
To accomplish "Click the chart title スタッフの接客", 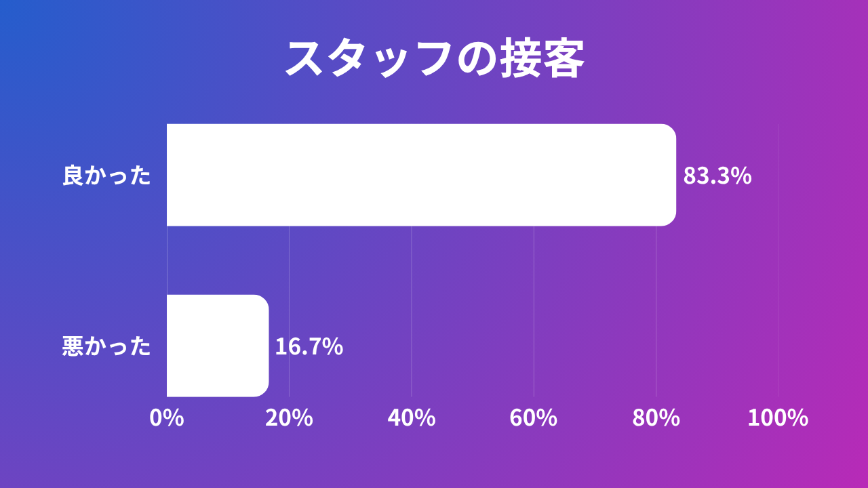I will 434,60.
